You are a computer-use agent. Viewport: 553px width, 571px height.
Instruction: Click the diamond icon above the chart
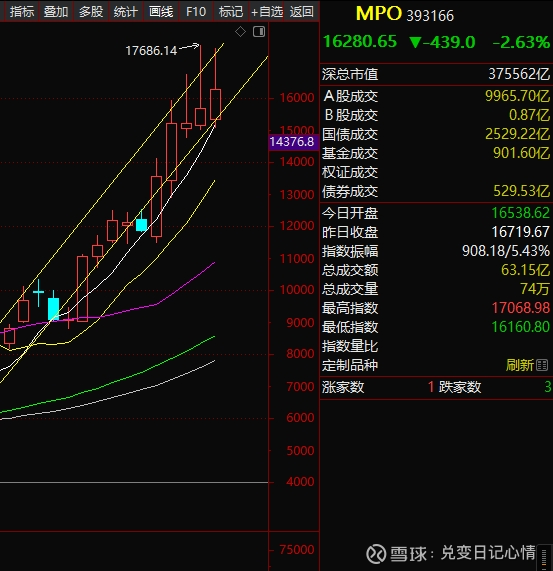(240, 32)
